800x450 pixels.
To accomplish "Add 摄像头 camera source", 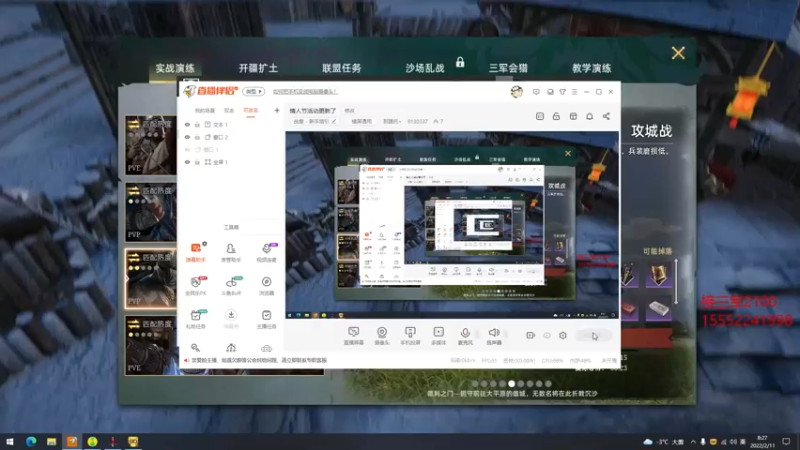I will [382, 336].
